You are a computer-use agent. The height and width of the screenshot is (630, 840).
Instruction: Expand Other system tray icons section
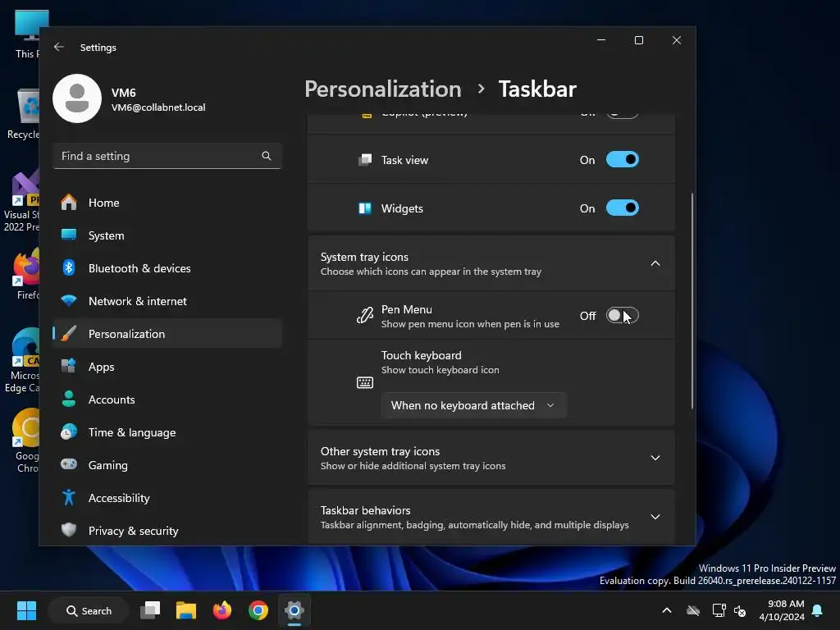[x=655, y=458]
